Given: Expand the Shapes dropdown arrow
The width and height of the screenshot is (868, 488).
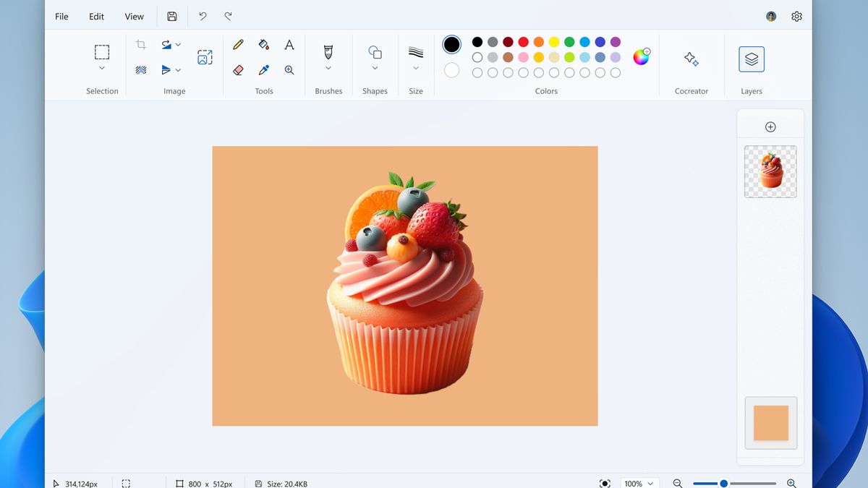Looking at the screenshot, I should pyautogui.click(x=375, y=68).
